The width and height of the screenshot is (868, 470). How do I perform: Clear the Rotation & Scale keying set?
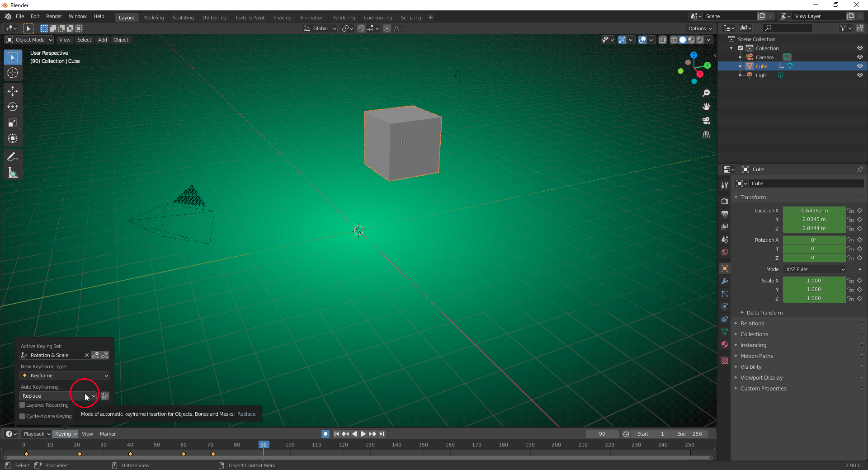coord(87,355)
